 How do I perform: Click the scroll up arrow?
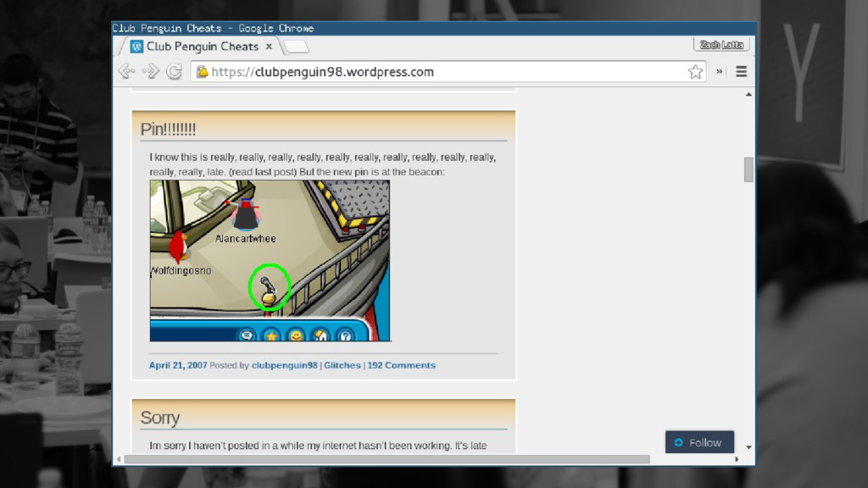pos(748,95)
